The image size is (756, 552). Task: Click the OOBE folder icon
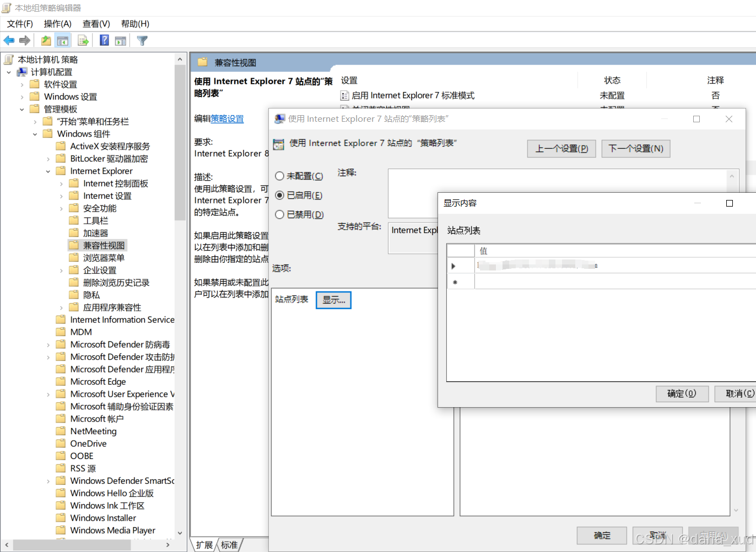pyautogui.click(x=61, y=456)
